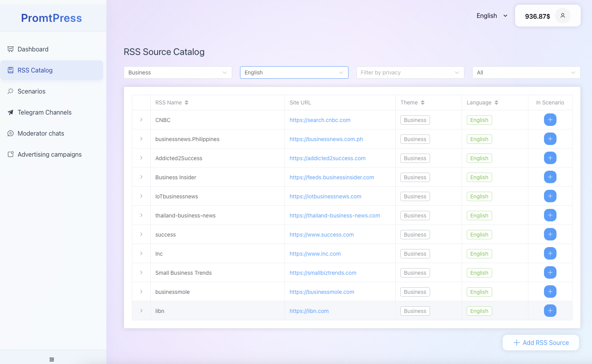The width and height of the screenshot is (592, 364).
Task: Expand the success row chevron
Action: click(141, 234)
